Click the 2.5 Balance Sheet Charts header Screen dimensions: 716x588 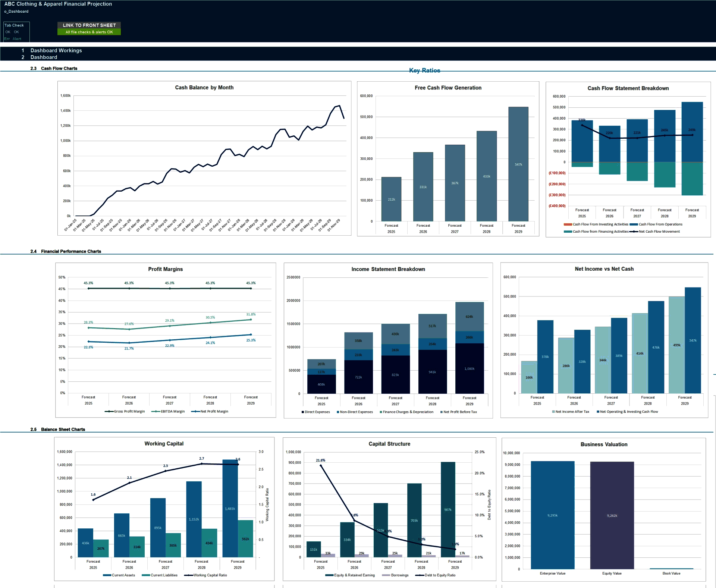[x=58, y=430]
